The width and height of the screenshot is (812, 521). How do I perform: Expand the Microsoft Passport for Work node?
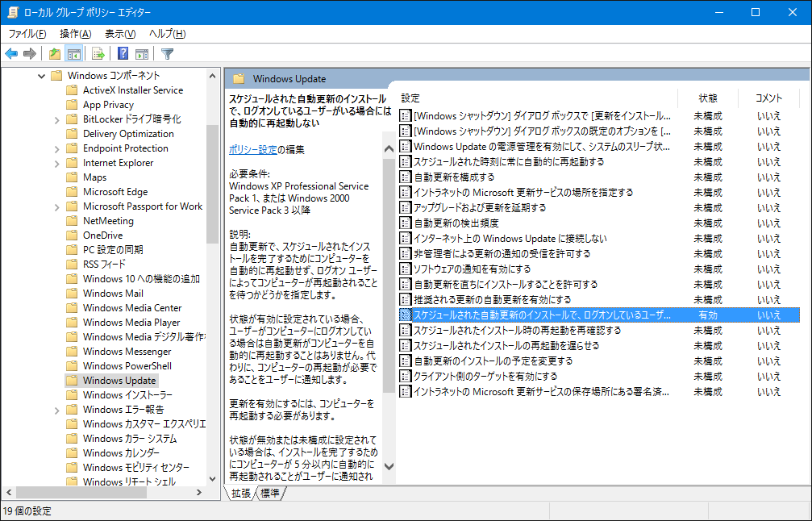tap(57, 206)
